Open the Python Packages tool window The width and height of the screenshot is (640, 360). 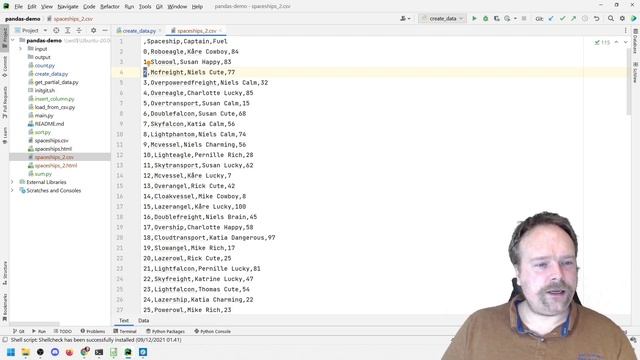(x=165, y=331)
